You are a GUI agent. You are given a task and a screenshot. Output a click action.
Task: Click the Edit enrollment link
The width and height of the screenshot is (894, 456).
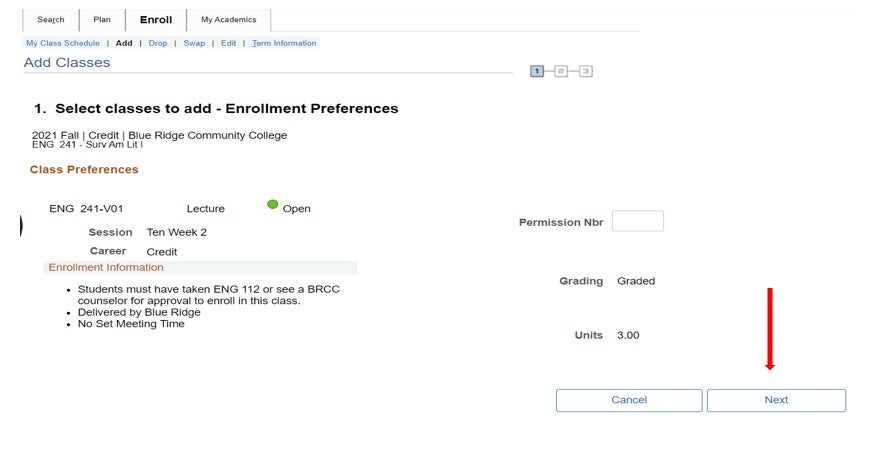(229, 43)
